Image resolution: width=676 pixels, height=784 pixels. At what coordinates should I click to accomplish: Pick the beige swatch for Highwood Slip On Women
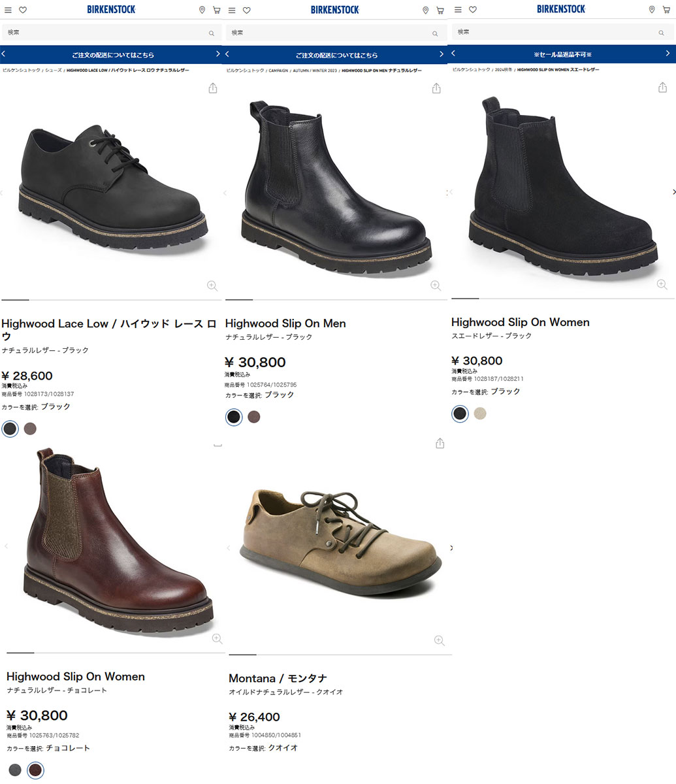click(x=480, y=414)
